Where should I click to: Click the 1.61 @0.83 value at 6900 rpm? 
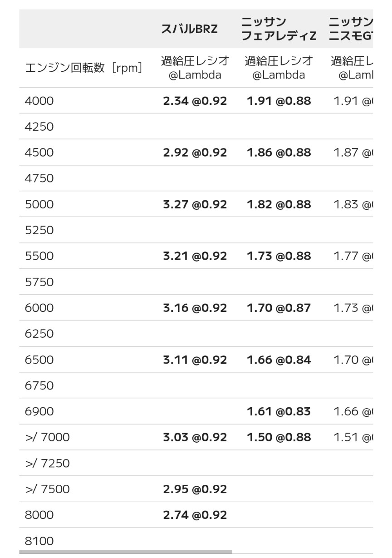pos(279,411)
